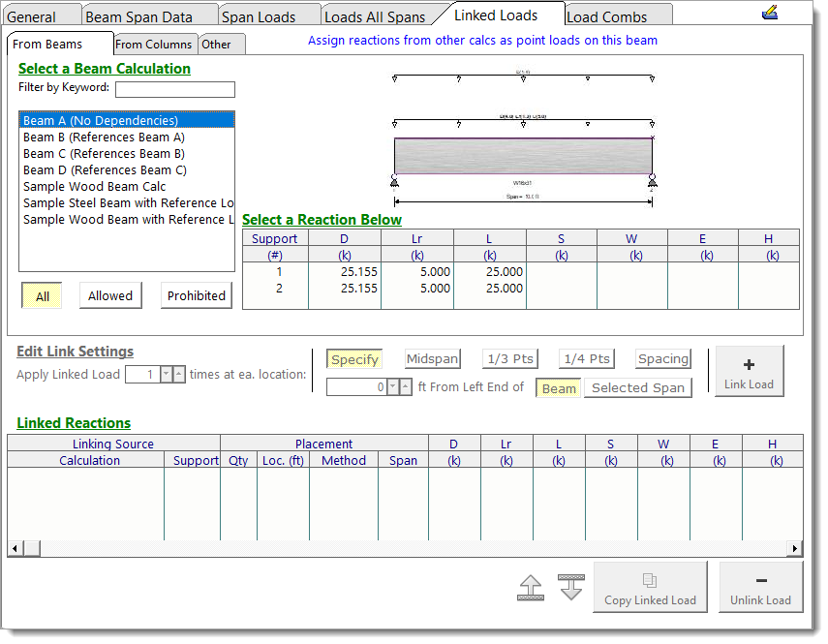
Task: Decrease Apply Linked Load times value
Action: [x=167, y=374]
